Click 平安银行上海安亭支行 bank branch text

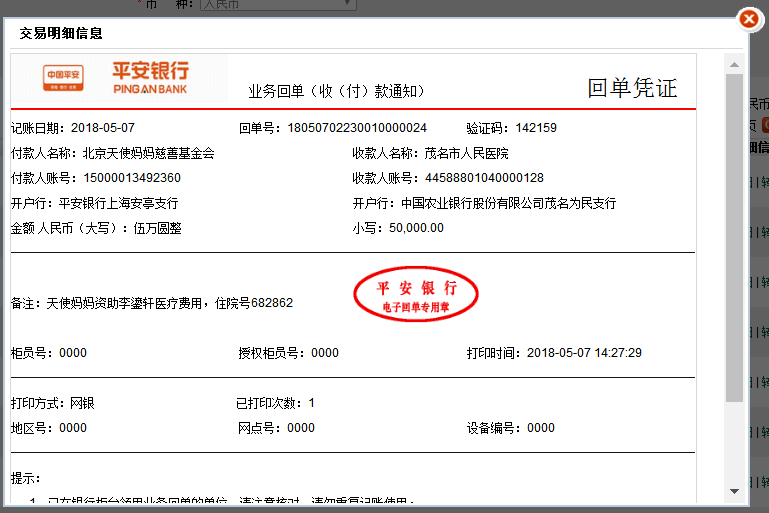(x=118, y=203)
